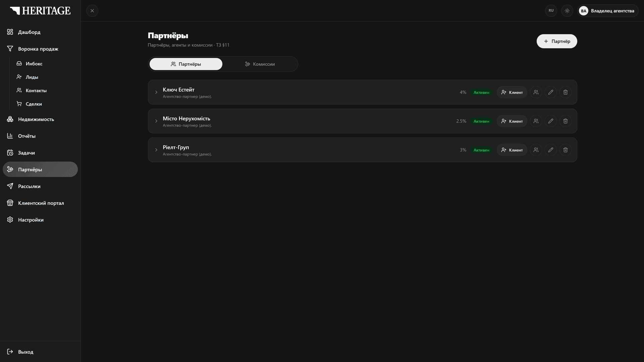Open agents icon for Ключ Естейт
The height and width of the screenshot is (362, 644).
coord(536,92)
